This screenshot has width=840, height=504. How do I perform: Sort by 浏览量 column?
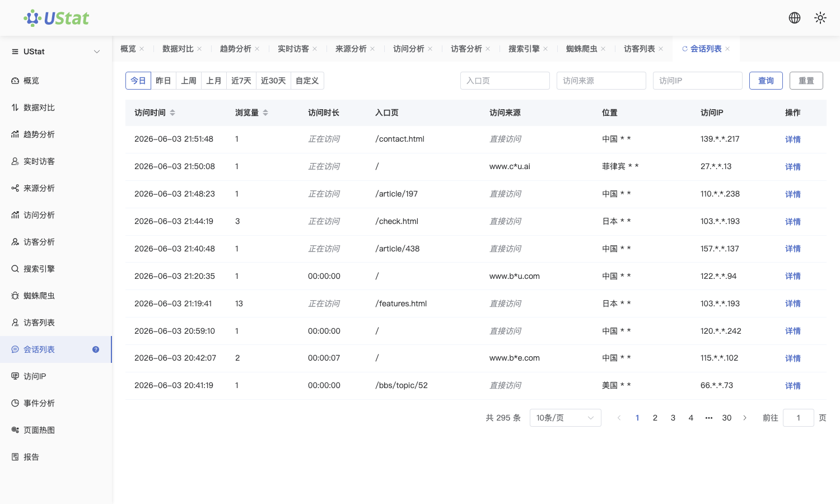(x=265, y=113)
